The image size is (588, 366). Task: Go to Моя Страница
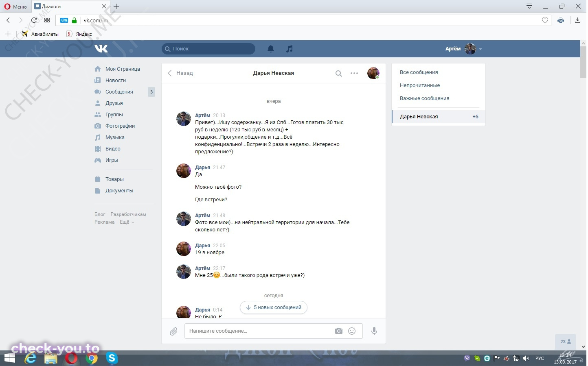point(123,69)
